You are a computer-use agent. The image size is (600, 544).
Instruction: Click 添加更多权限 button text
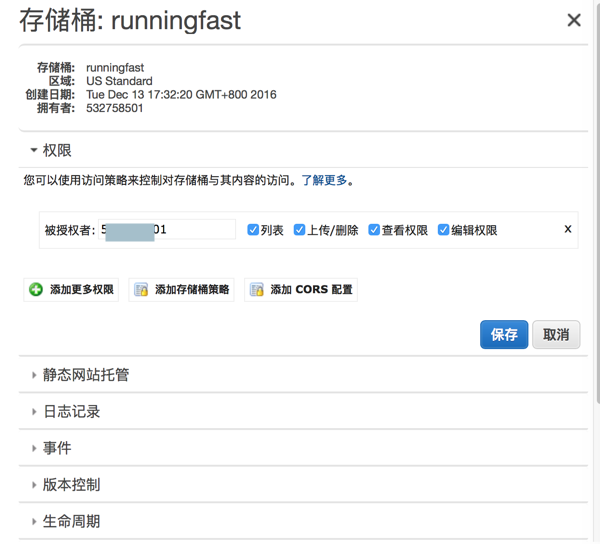[x=82, y=290]
